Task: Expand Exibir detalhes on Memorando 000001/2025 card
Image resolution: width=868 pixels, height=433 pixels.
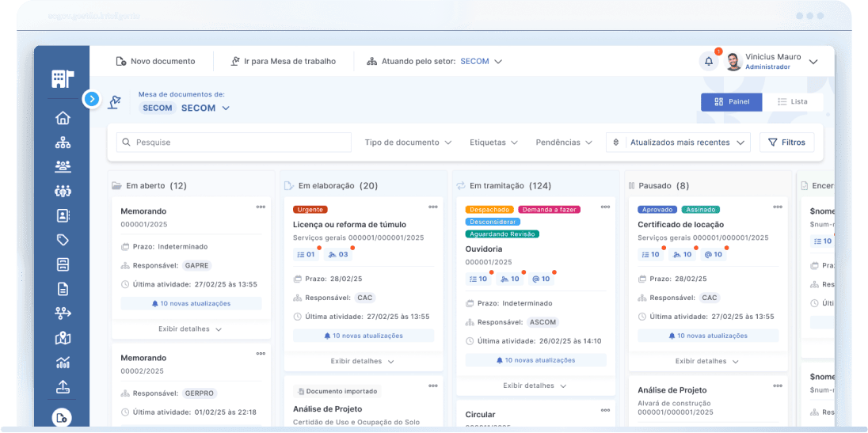Action: click(191, 329)
